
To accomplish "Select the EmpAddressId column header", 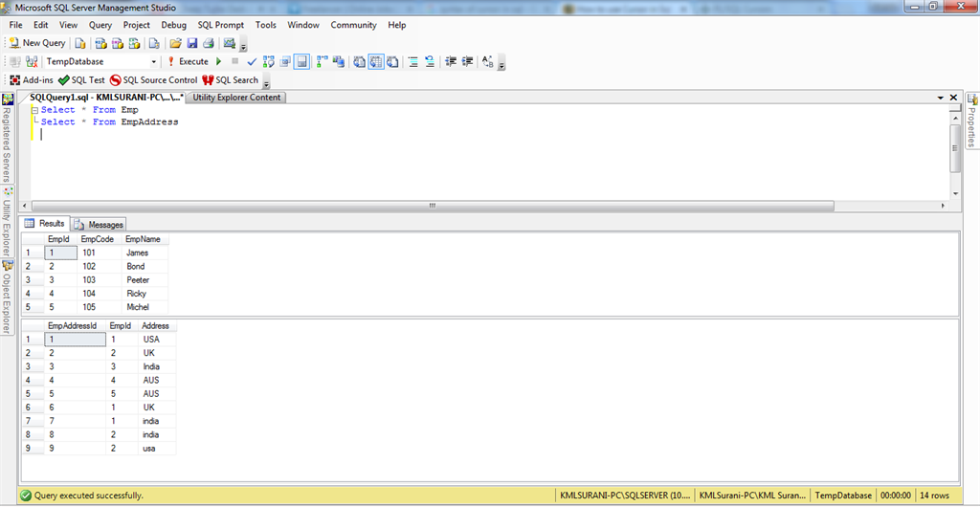I will tap(75, 326).
